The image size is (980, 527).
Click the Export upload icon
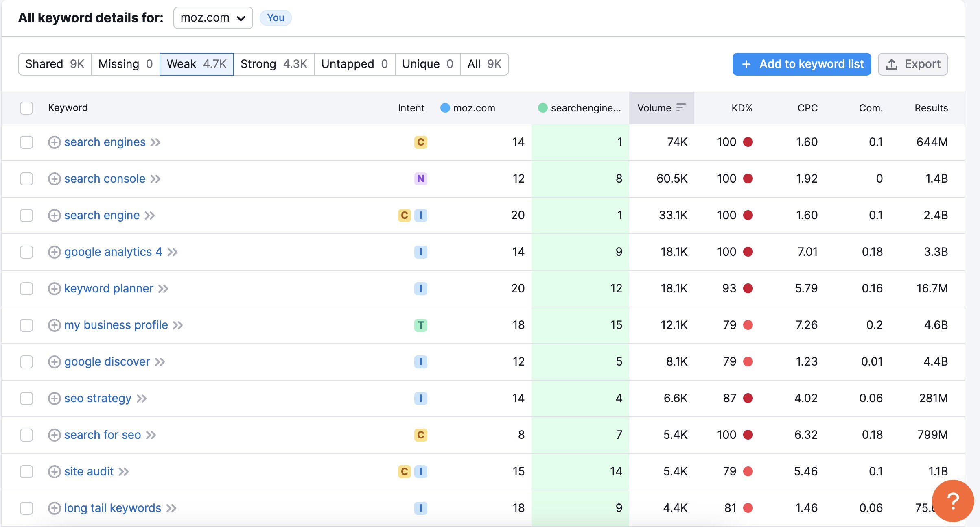(891, 64)
